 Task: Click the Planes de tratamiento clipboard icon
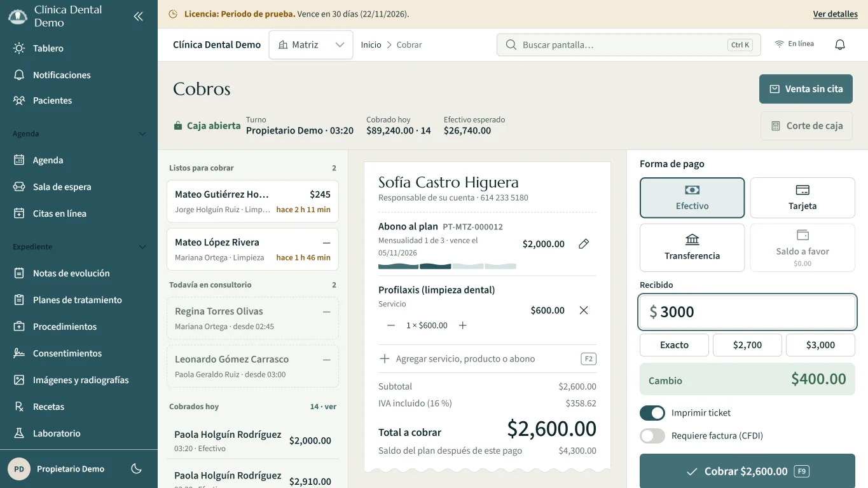(19, 300)
